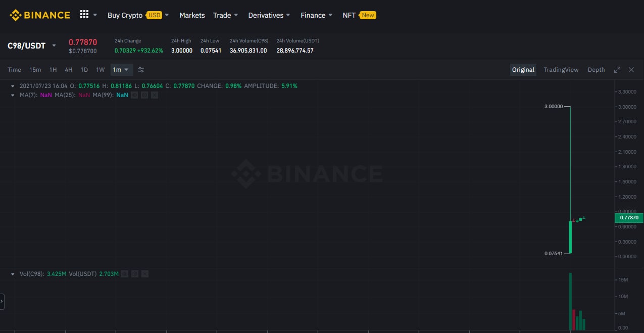Click the Vol(C98) value 3.425M
This screenshot has width=644, height=333.
point(57,274)
